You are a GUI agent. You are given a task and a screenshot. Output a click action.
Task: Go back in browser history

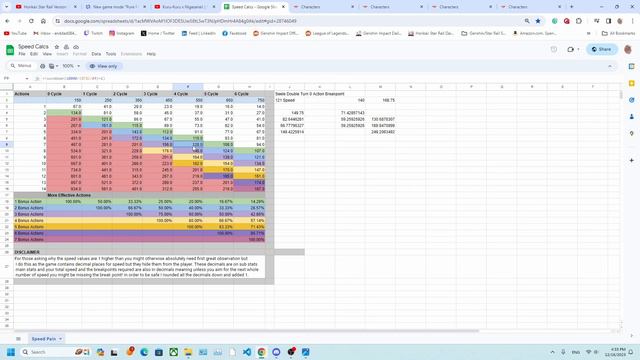click(x=7, y=21)
